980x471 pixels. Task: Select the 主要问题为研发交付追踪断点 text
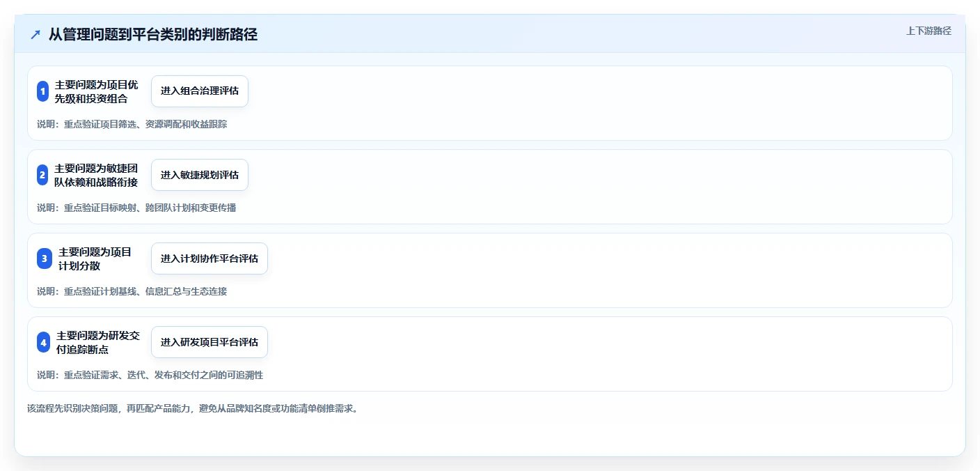click(x=98, y=342)
